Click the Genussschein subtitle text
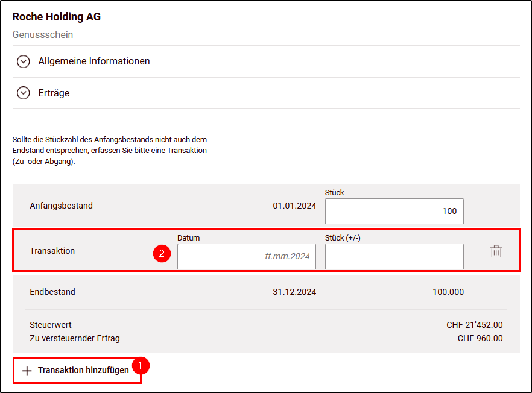 click(43, 34)
